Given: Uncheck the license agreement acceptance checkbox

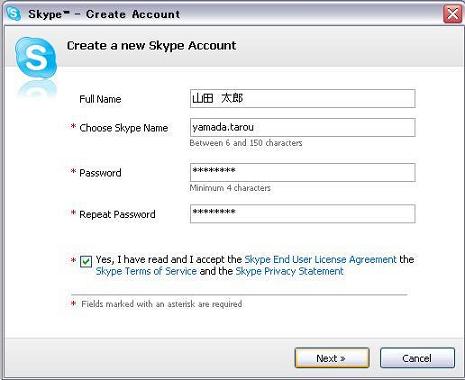Looking at the screenshot, I should pyautogui.click(x=86, y=261).
